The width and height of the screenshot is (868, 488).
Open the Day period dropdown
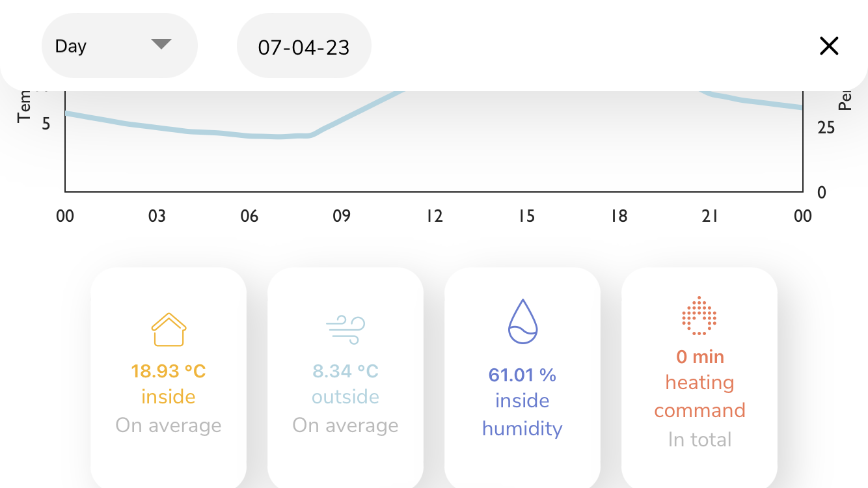[120, 46]
